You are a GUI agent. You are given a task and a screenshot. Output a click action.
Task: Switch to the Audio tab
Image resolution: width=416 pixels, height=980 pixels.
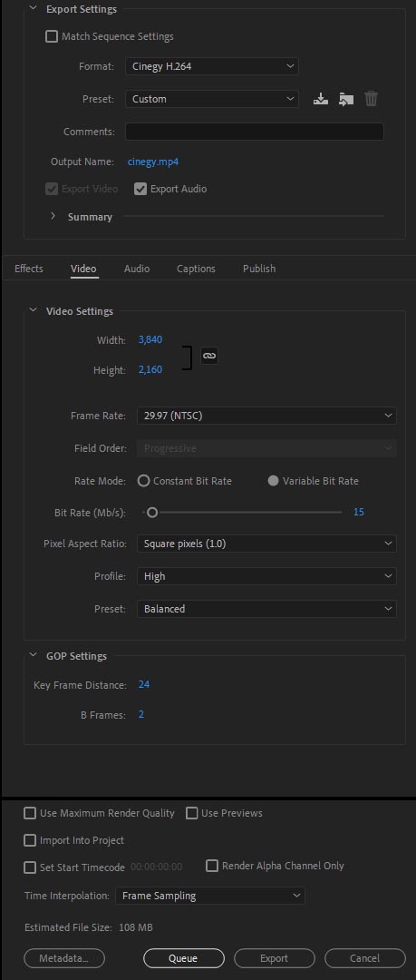(x=137, y=269)
